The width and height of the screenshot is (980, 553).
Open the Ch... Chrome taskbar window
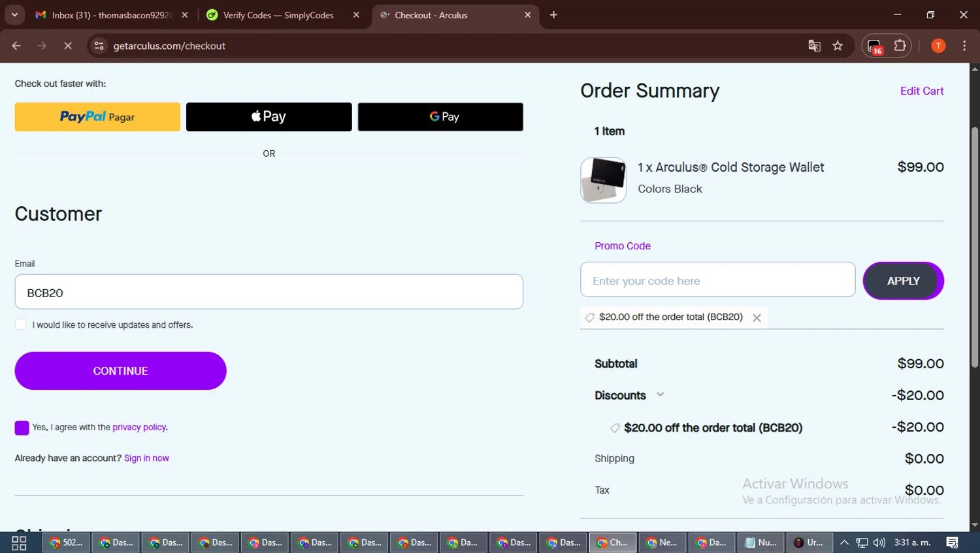pyautogui.click(x=613, y=543)
